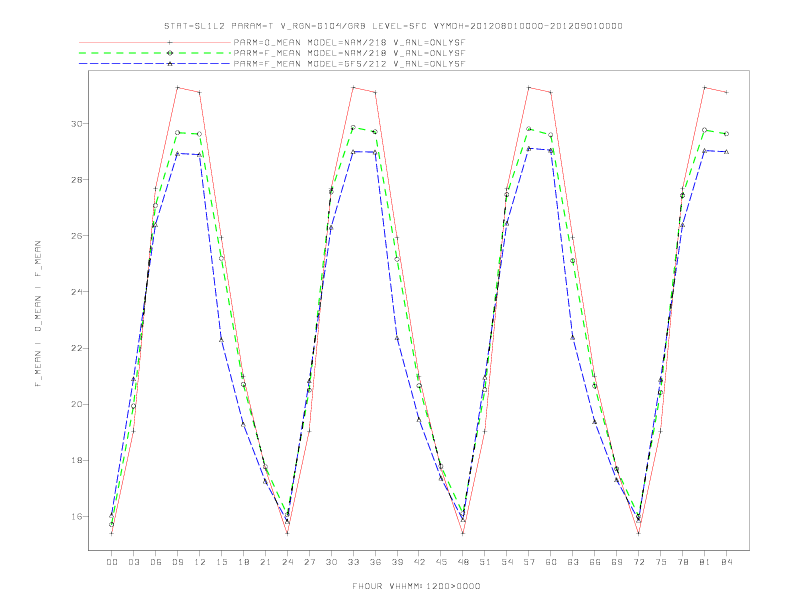Click x-axis tick label 72
The height and width of the screenshot is (612, 792).
coord(638,562)
